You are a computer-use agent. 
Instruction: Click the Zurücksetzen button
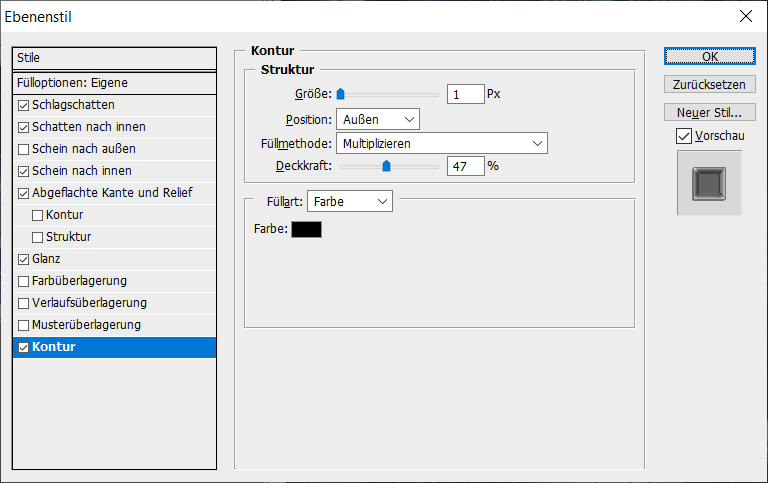(x=709, y=84)
